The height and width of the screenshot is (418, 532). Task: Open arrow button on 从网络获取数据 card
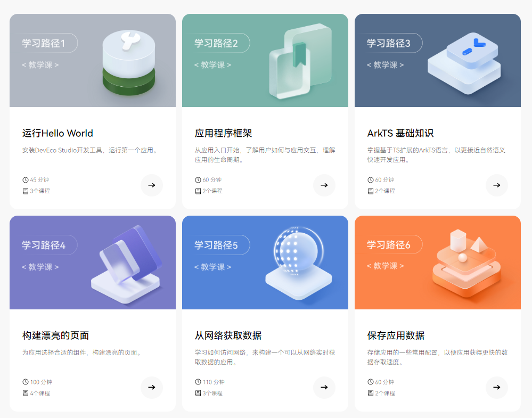[x=324, y=388]
